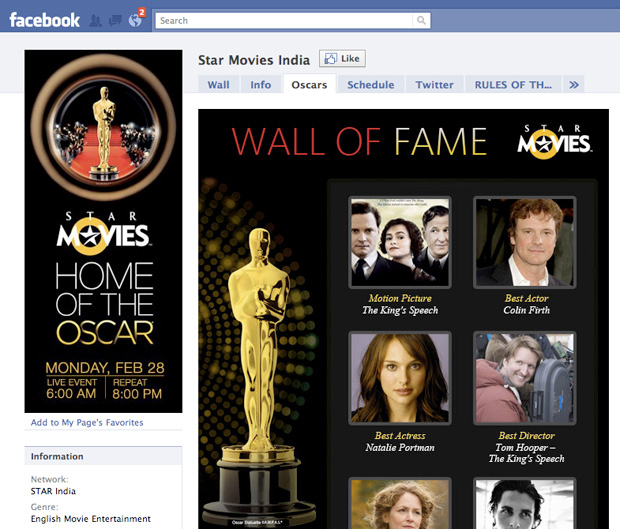Image resolution: width=620 pixels, height=529 pixels.
Task: Open notifications globe with red badge
Action: 135,20
